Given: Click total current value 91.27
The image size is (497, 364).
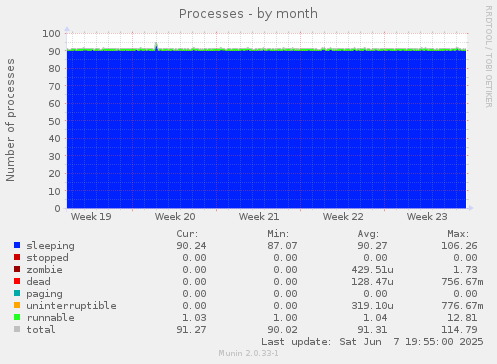Looking at the screenshot, I should [x=191, y=330].
